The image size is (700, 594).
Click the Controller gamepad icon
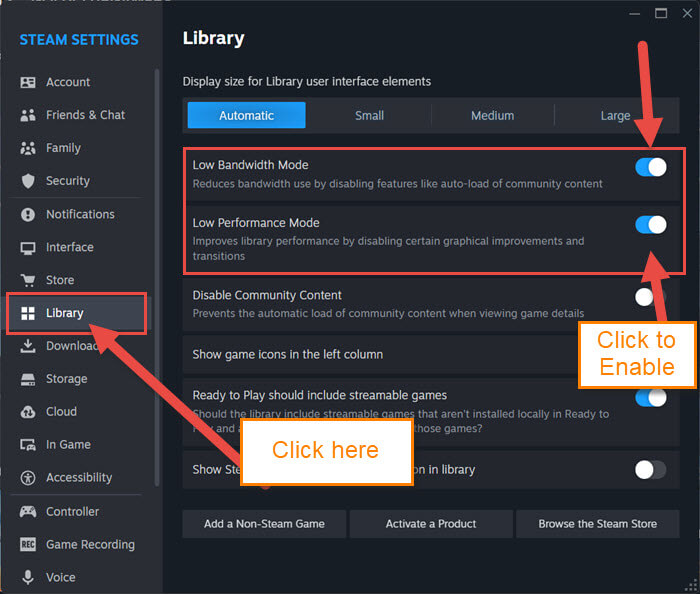[x=28, y=511]
